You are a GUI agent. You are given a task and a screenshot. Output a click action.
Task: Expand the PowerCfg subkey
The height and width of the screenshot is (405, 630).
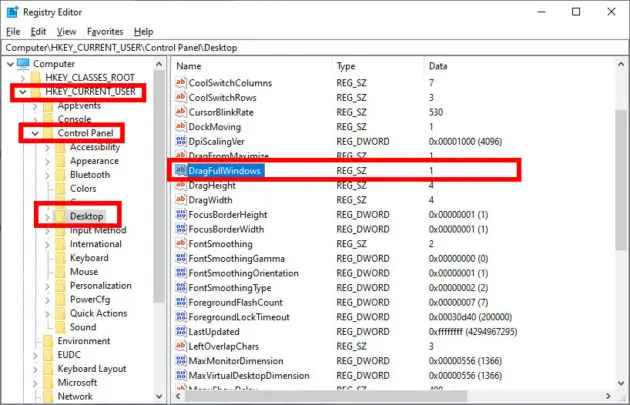coord(47,300)
